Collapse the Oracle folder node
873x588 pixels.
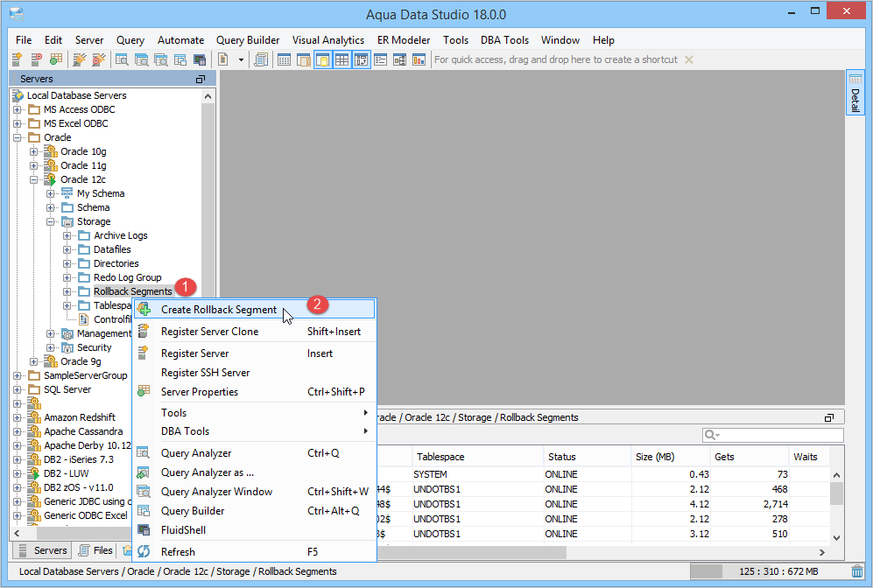(18, 137)
